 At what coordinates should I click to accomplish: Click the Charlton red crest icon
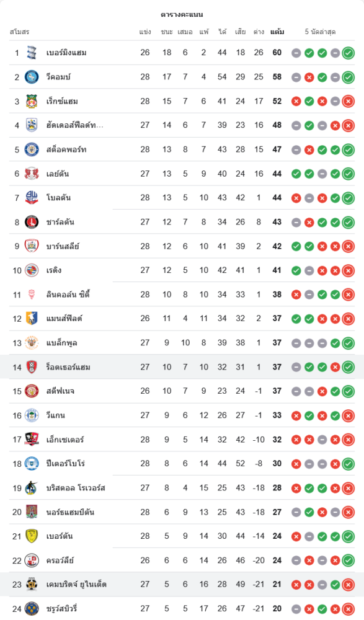(x=32, y=222)
